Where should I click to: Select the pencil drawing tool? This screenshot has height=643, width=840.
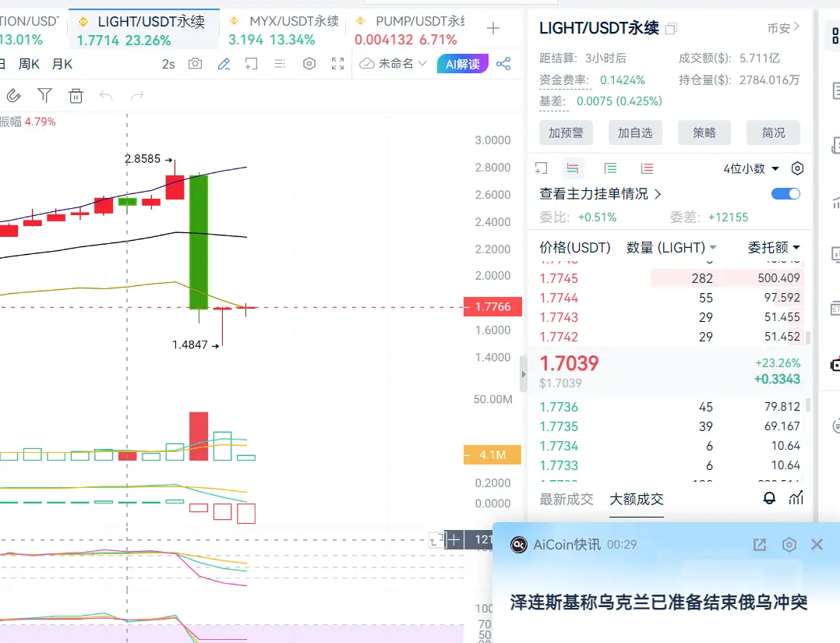pyautogui.click(x=224, y=64)
